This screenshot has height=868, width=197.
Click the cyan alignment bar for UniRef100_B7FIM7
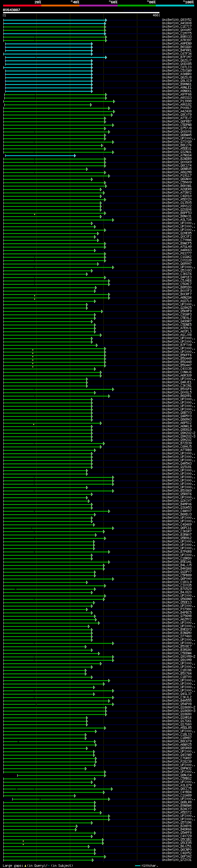[56, 57]
